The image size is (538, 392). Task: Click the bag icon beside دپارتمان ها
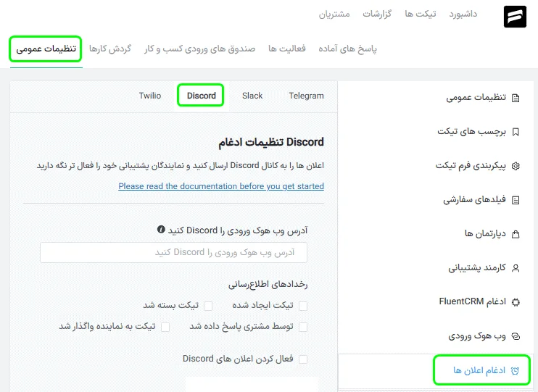tap(516, 234)
